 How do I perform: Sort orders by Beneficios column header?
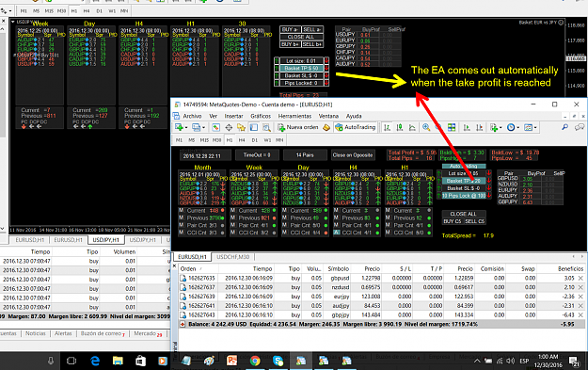pyautogui.click(x=570, y=268)
